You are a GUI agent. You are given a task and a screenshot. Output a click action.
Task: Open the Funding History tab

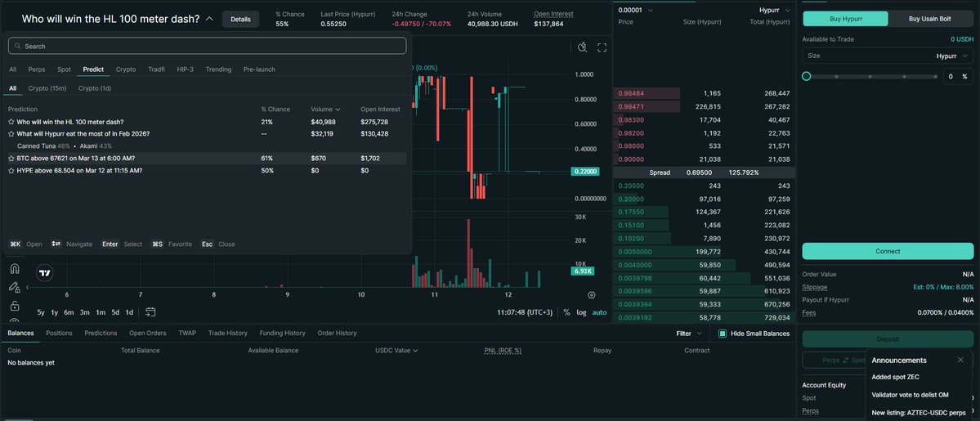(x=283, y=333)
